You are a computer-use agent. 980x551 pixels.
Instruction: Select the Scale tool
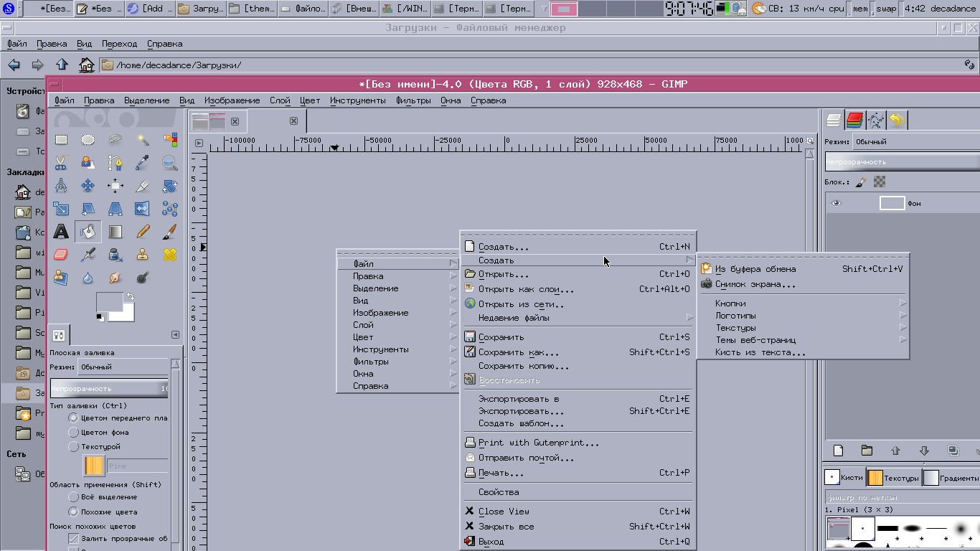coord(61,209)
